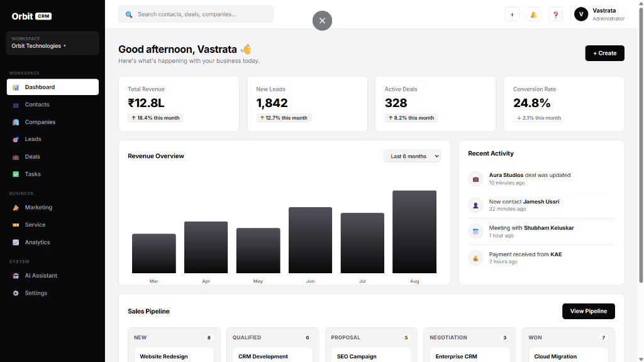Click the Leads target icon
The image size is (644, 362).
point(16,140)
